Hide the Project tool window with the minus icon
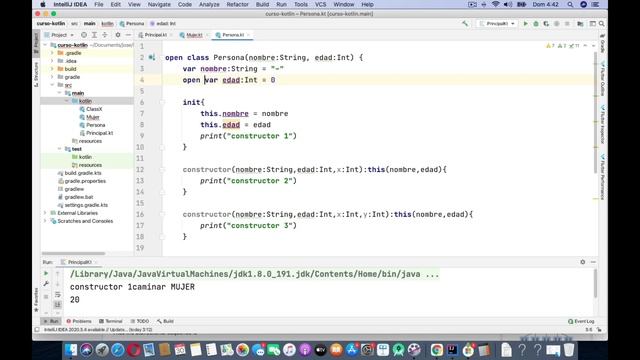The height and width of the screenshot is (360, 640). point(128,35)
